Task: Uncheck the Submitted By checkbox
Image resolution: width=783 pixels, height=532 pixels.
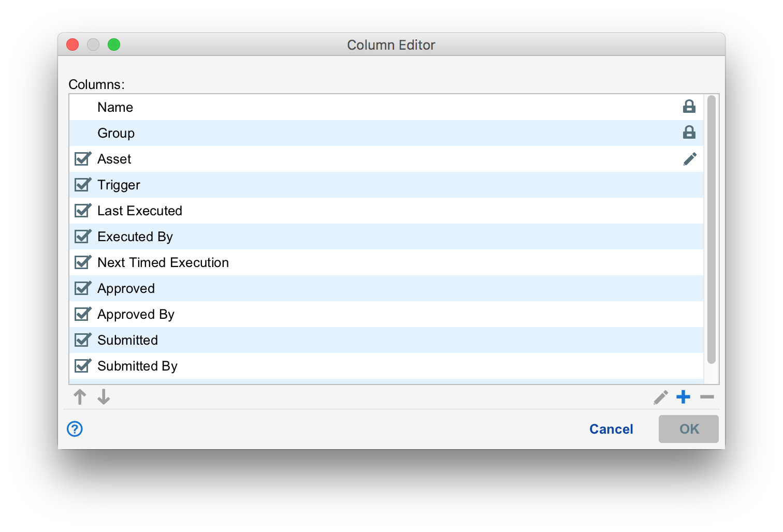Action: coord(82,366)
